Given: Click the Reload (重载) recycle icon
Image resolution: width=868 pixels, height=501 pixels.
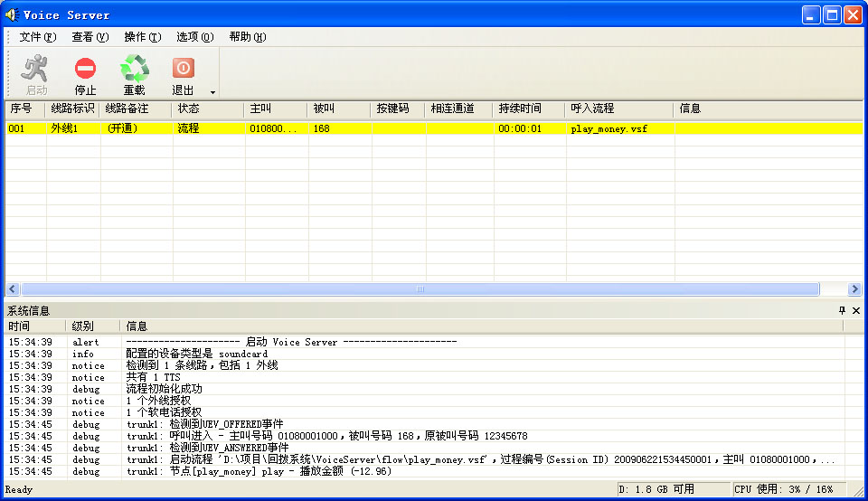Looking at the screenshot, I should coord(134,69).
